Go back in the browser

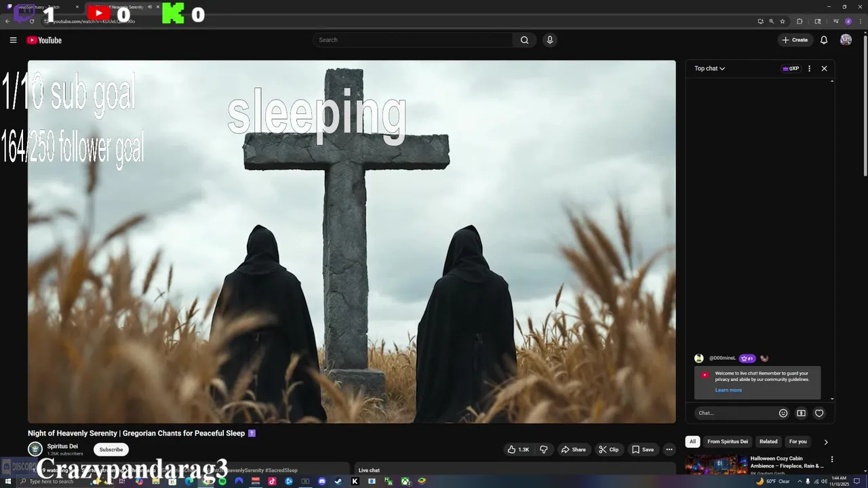coord(7,21)
